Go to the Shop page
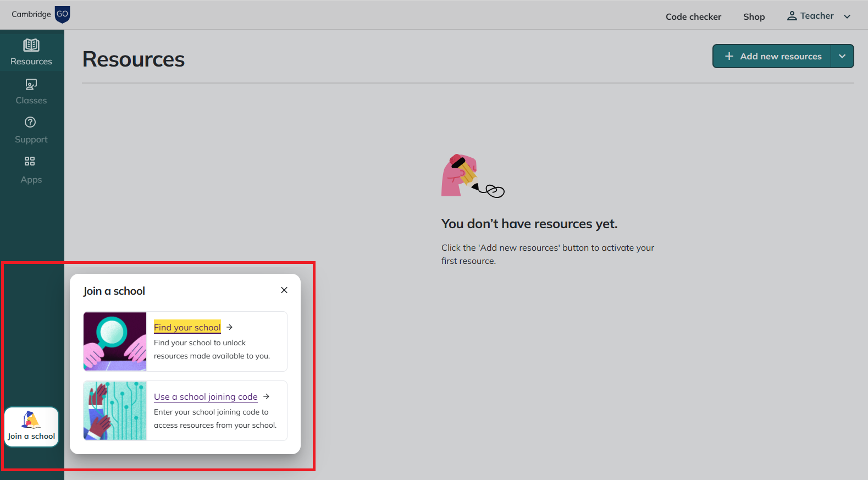This screenshot has height=480, width=868. click(x=754, y=16)
